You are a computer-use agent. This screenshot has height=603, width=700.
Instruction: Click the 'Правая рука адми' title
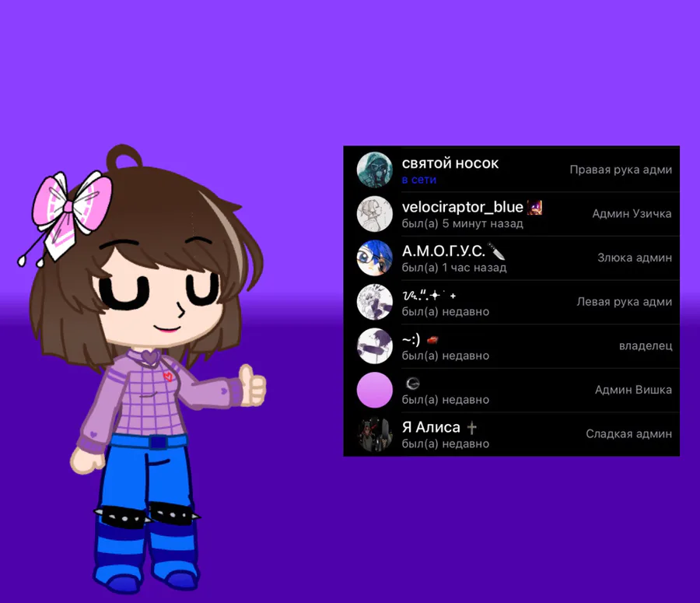tap(621, 170)
